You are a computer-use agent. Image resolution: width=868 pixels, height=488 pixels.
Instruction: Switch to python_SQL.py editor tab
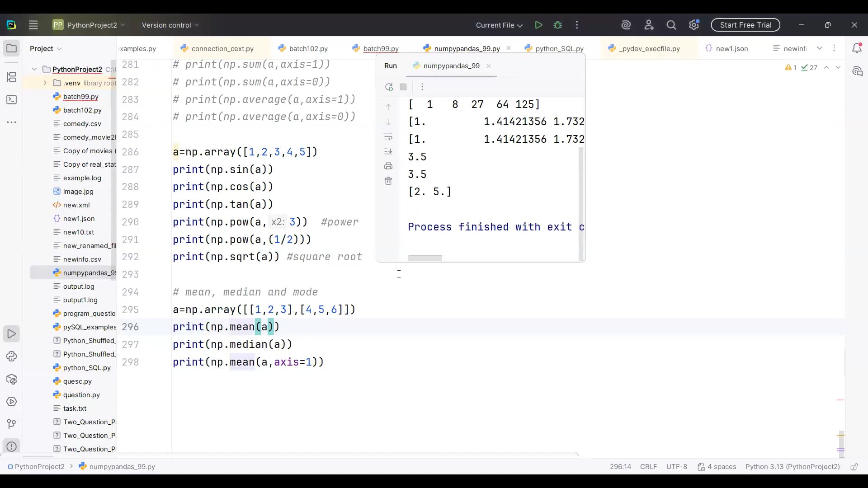coord(554,48)
